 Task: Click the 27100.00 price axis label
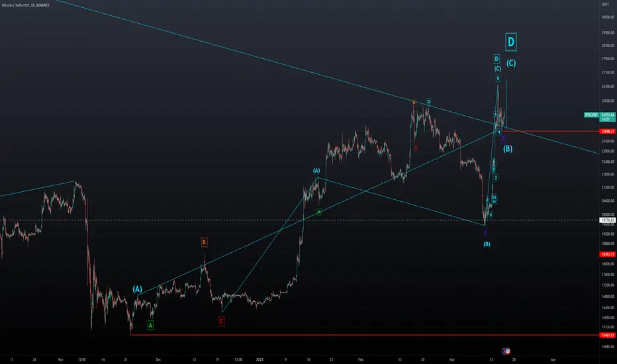click(x=608, y=72)
